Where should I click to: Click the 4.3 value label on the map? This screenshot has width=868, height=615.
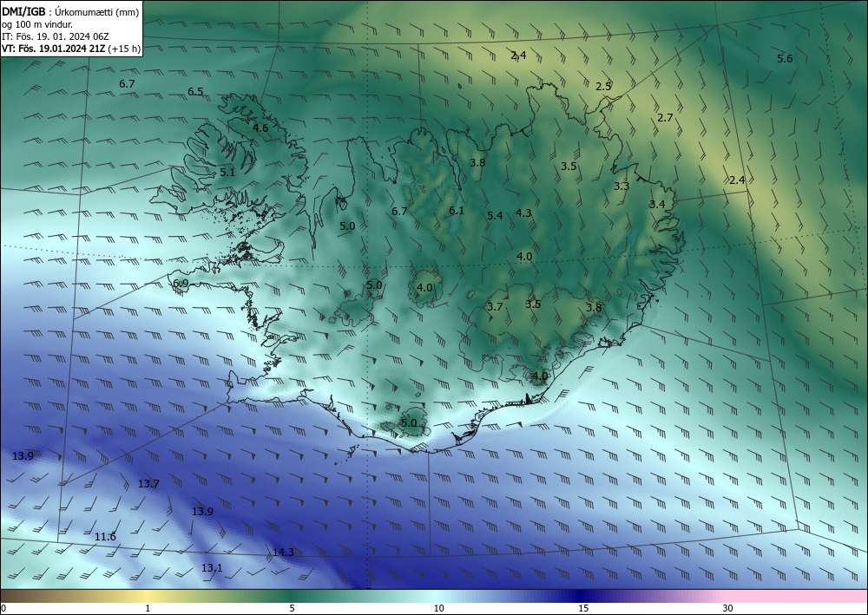pos(523,213)
